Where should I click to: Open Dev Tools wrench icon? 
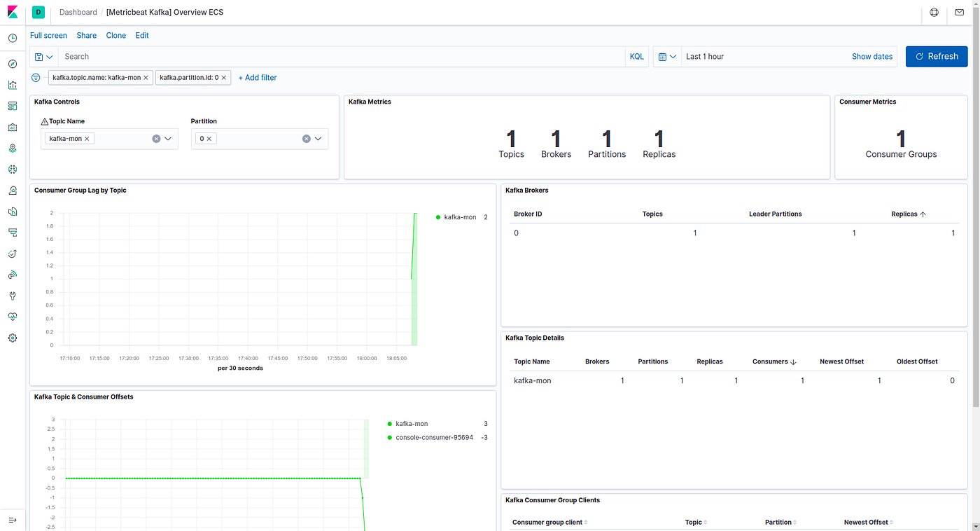[x=12, y=296]
